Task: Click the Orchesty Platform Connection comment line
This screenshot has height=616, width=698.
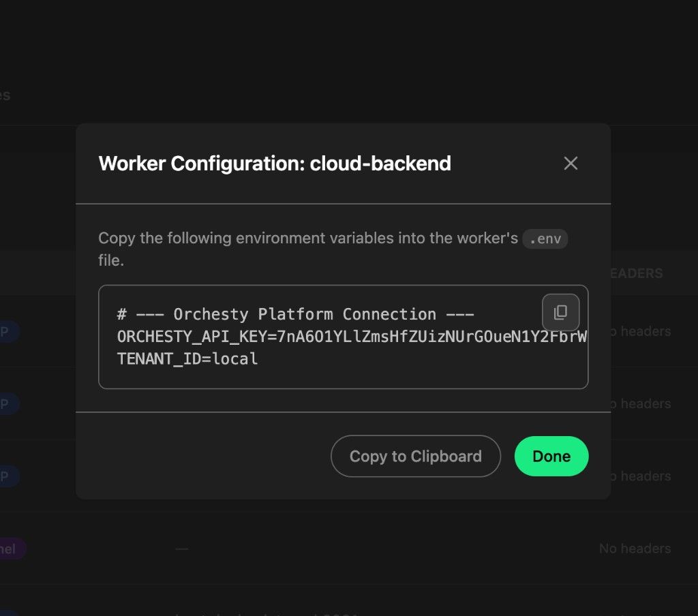Action: pyautogui.click(x=296, y=314)
